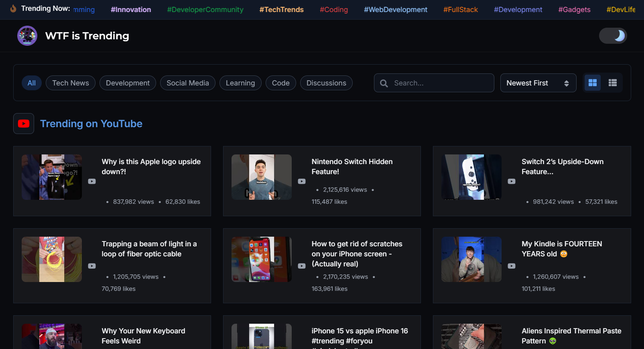Click the '101,211 likes' count

(538, 289)
